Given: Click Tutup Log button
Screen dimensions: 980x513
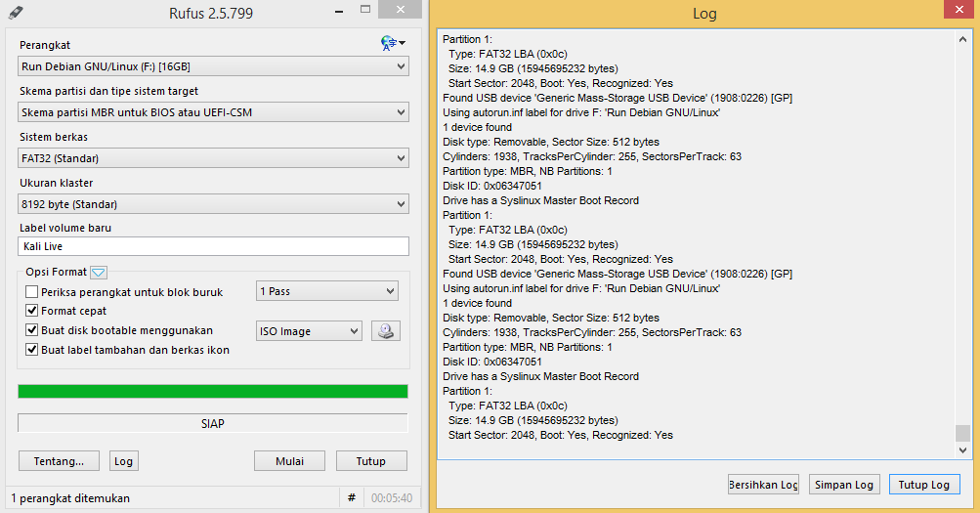Looking at the screenshot, I should pyautogui.click(x=924, y=485).
